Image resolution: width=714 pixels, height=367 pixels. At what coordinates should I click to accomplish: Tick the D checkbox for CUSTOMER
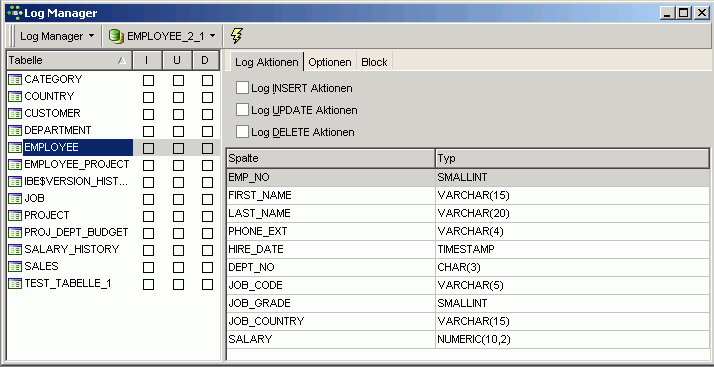(207, 114)
